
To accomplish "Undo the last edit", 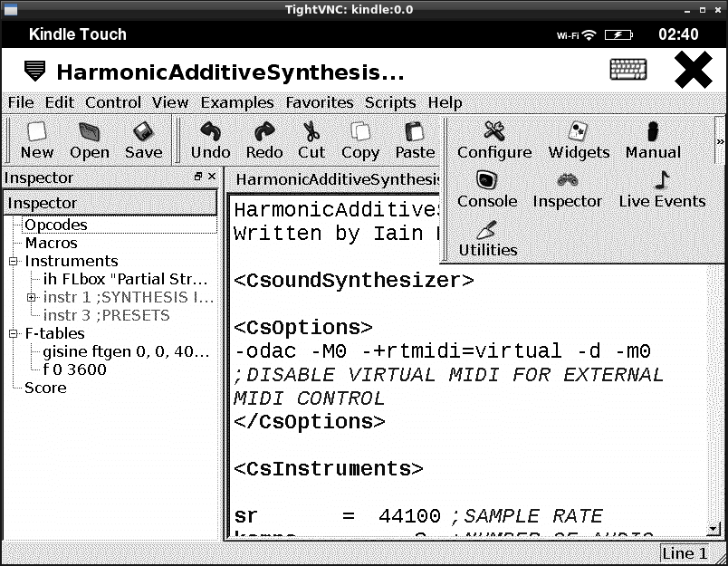I will coord(210,140).
